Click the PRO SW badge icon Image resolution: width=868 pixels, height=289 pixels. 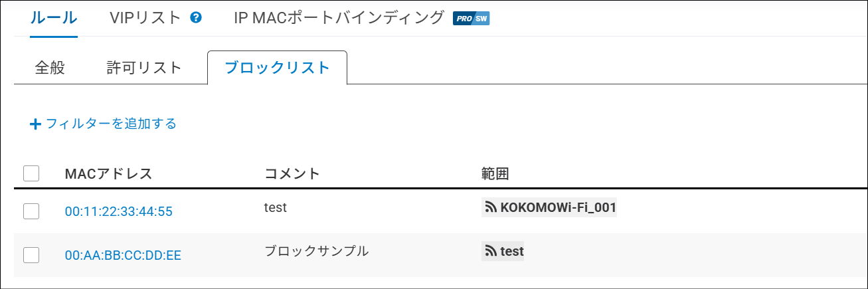point(471,19)
